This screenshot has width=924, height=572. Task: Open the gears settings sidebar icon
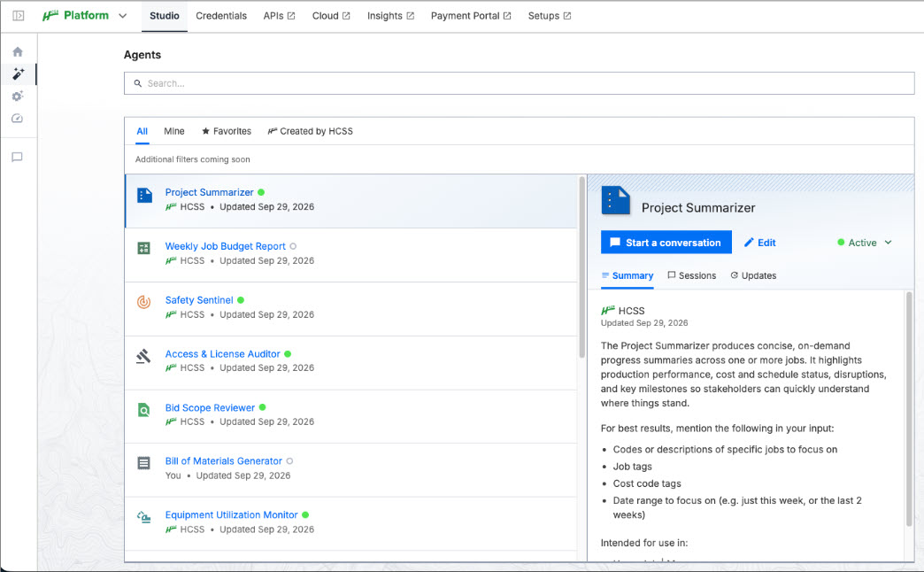(18, 97)
